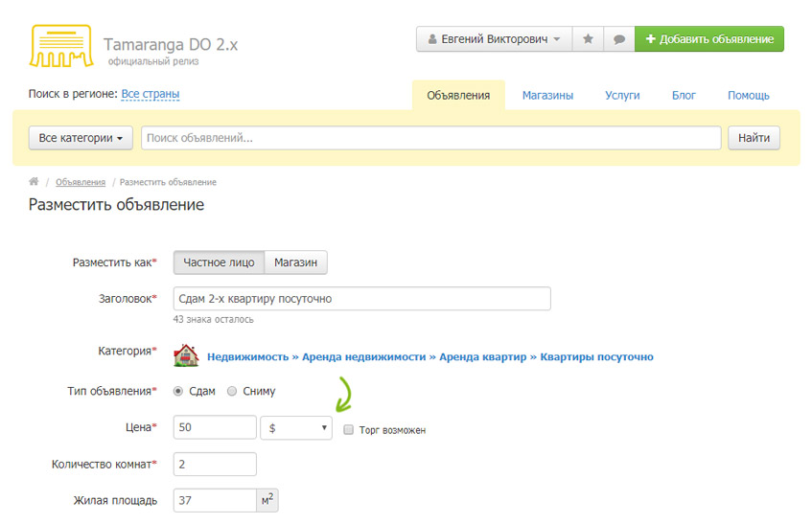Switch to the Услуги tab
Viewport: 812px width, 524px height.
(622, 96)
